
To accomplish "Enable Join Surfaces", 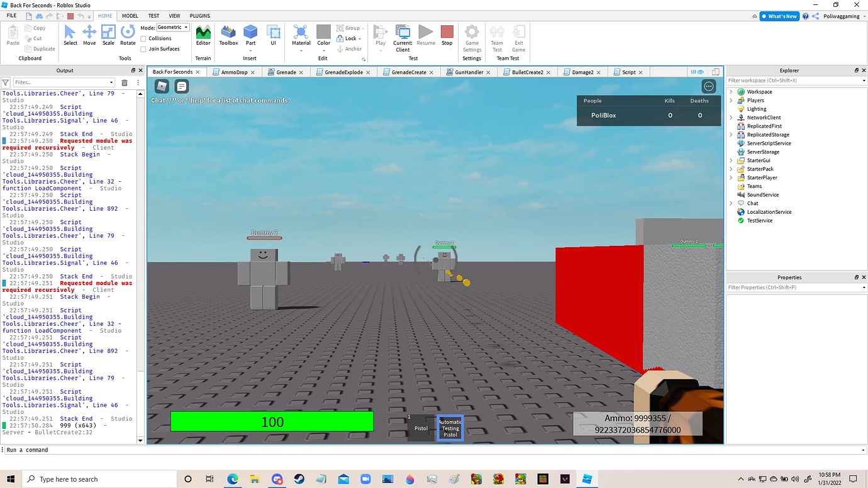I will (144, 48).
